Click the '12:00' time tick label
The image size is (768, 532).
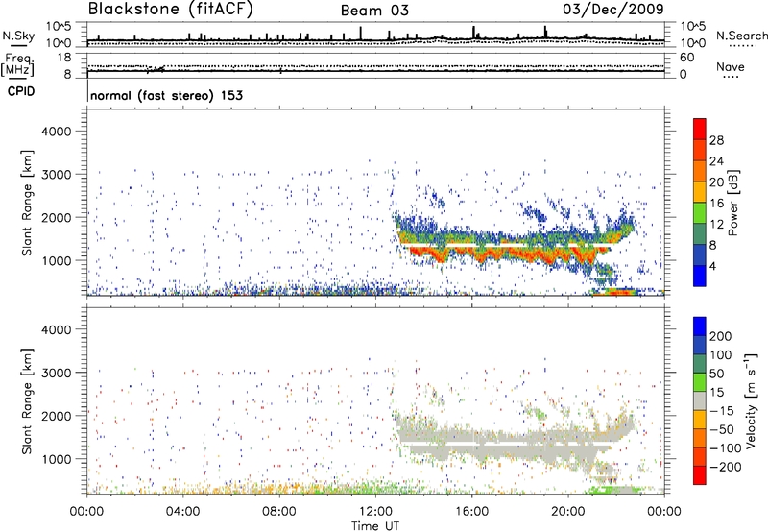(x=375, y=512)
